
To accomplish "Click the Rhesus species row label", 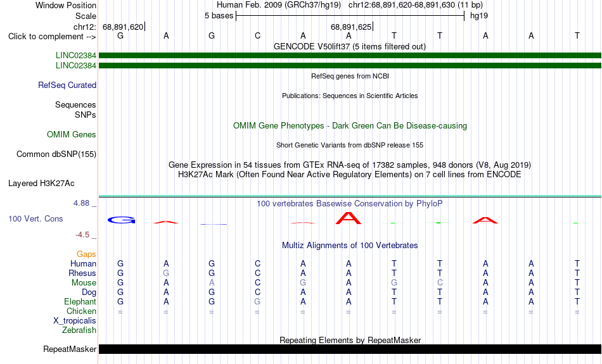I will coord(82,273).
